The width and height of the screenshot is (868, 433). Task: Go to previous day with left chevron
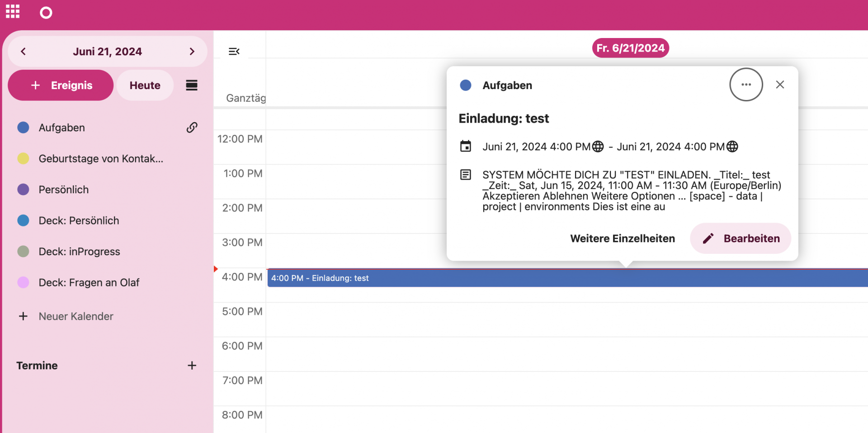pyautogui.click(x=24, y=52)
